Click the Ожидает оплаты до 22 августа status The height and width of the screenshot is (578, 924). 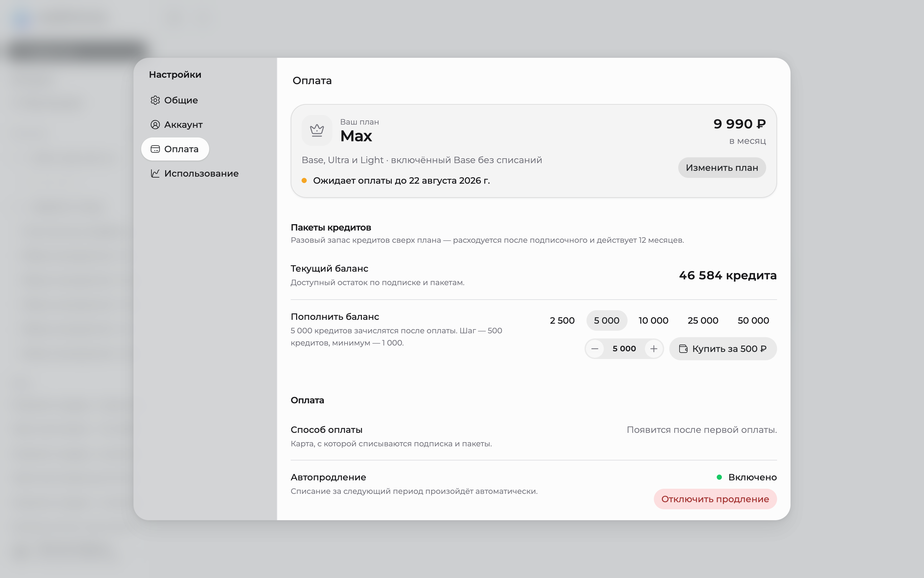(x=396, y=180)
